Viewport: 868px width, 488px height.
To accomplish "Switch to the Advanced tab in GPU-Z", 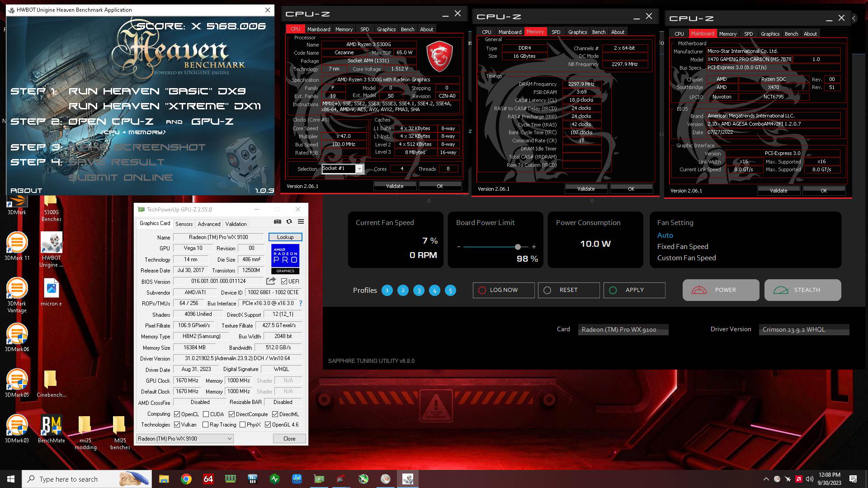I will pos(209,224).
